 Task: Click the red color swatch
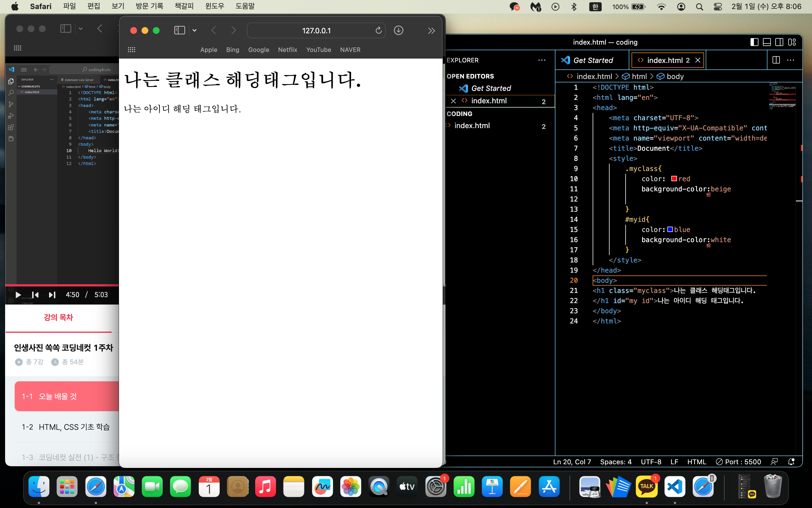point(674,179)
